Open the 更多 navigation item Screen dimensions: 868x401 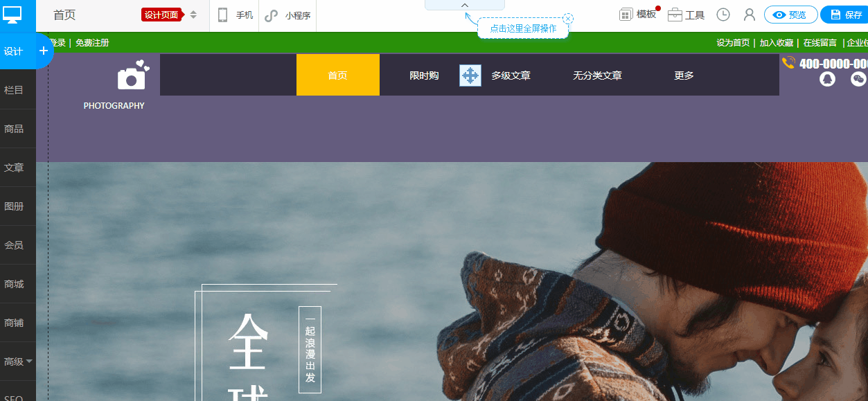tap(684, 75)
